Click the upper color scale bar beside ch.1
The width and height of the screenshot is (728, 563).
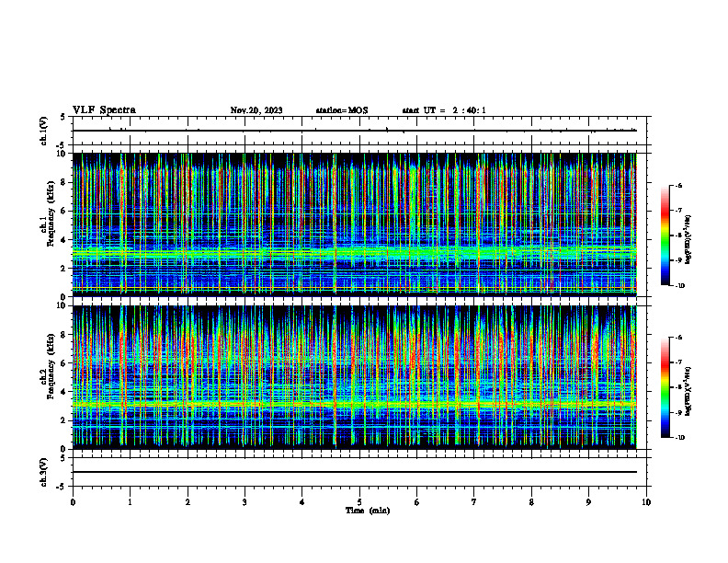[x=665, y=236]
